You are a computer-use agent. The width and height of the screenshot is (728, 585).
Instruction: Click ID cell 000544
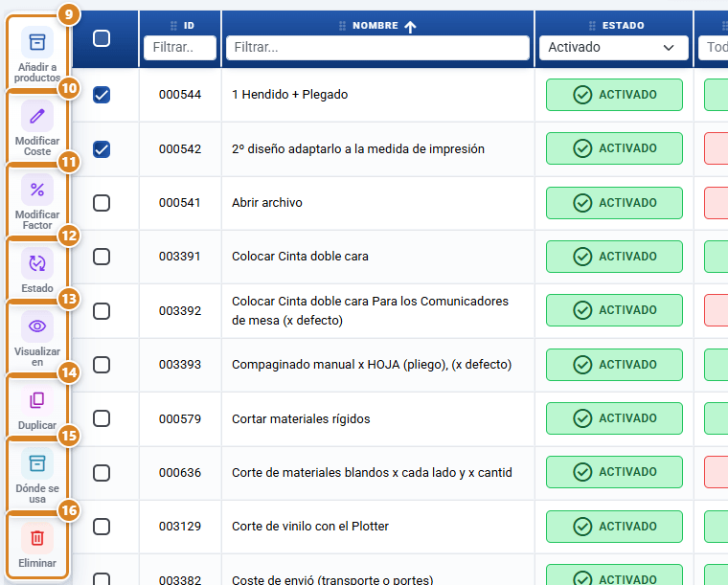(x=180, y=95)
